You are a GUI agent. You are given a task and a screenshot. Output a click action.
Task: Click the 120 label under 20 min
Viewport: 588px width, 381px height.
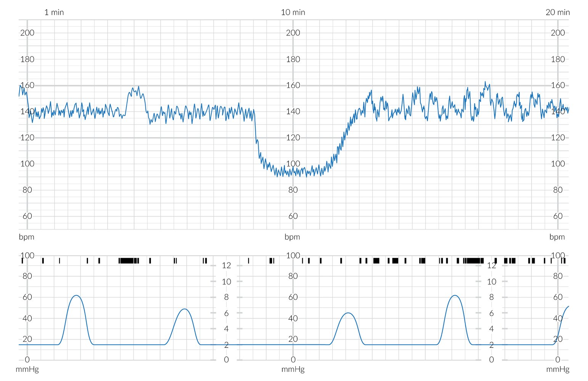[x=558, y=138]
